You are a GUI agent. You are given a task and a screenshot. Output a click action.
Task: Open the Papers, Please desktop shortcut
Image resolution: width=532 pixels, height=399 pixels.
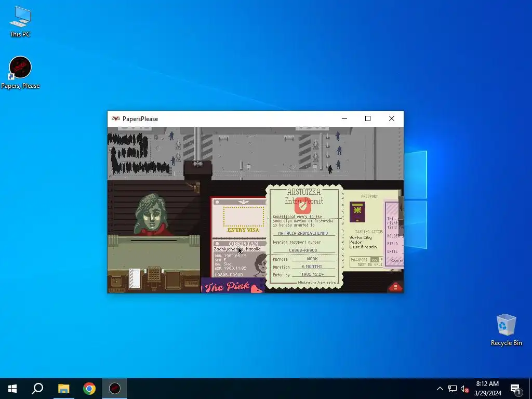pyautogui.click(x=20, y=73)
